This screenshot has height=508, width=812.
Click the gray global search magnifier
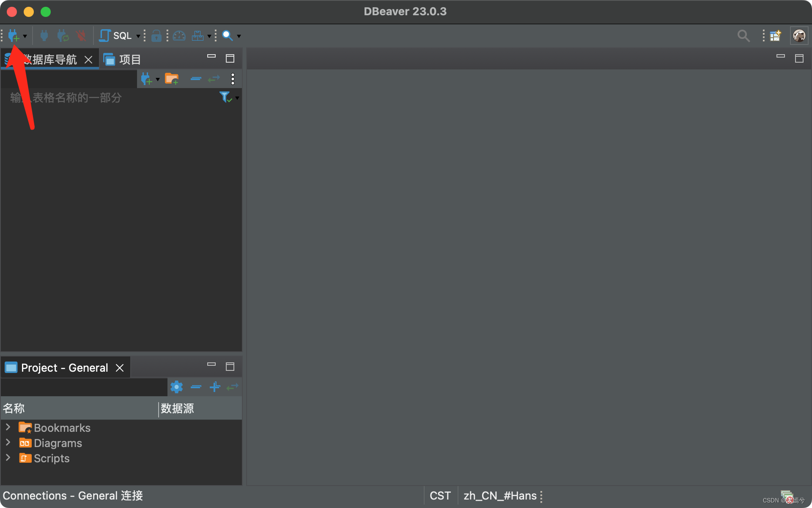coord(743,36)
